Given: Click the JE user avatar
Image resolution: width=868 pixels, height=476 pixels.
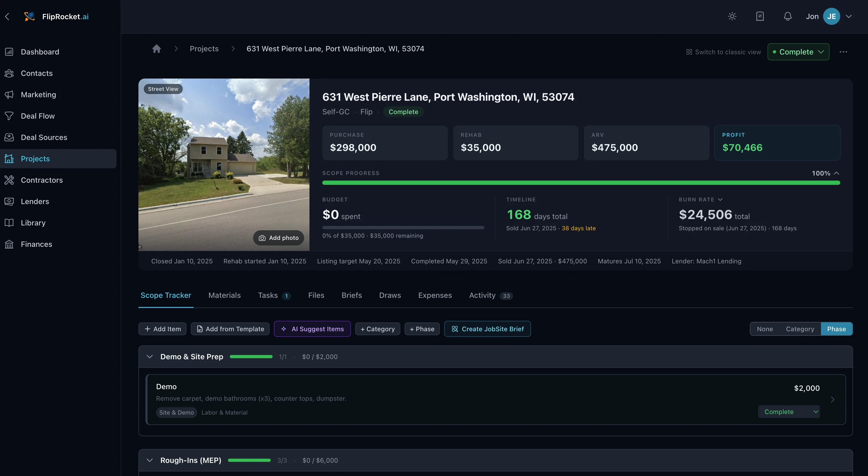Looking at the screenshot, I should click(831, 17).
